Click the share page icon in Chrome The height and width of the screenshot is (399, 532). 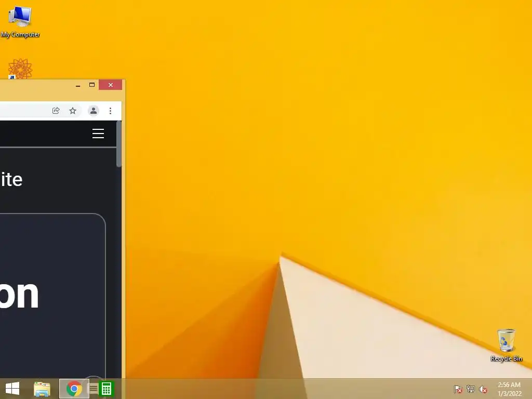(x=56, y=111)
